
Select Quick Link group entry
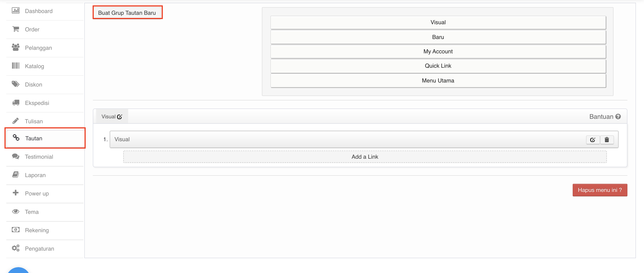click(438, 66)
